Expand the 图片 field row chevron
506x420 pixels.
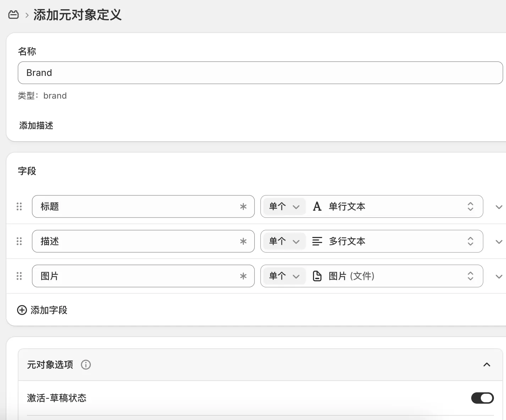click(499, 277)
